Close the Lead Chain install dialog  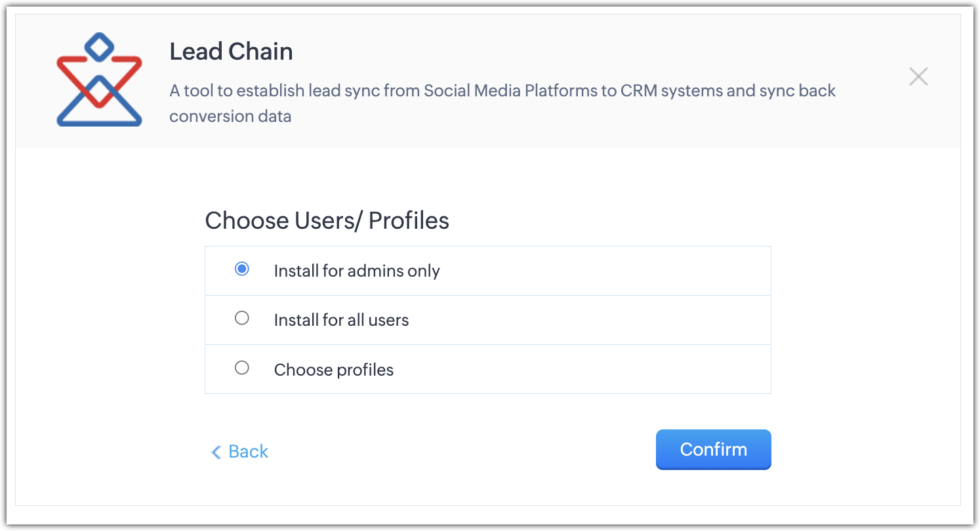click(918, 77)
